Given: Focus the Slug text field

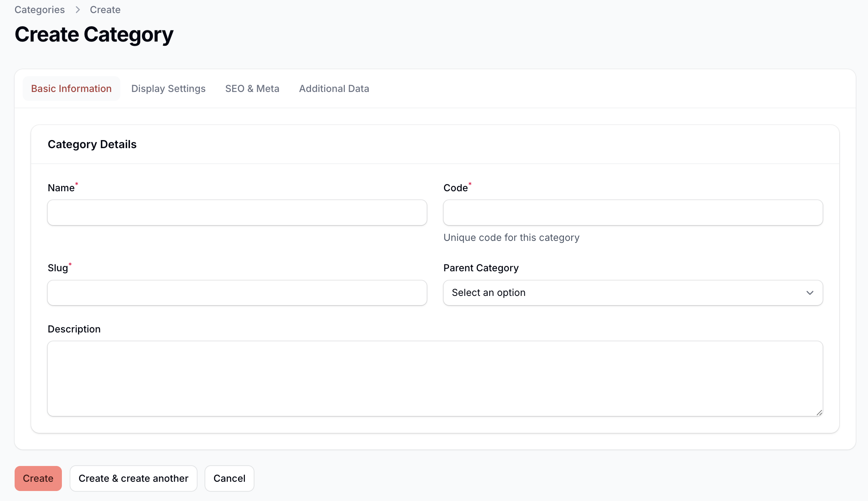Looking at the screenshot, I should pos(237,293).
